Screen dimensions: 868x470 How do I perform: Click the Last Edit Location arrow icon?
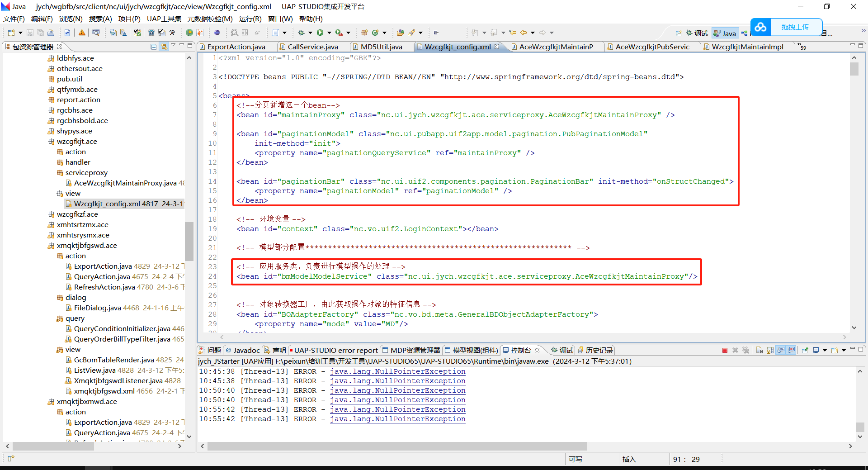[513, 33]
